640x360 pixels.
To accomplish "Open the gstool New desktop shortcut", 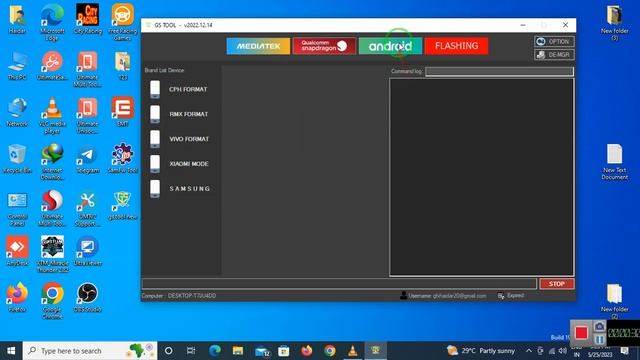I will (x=122, y=206).
